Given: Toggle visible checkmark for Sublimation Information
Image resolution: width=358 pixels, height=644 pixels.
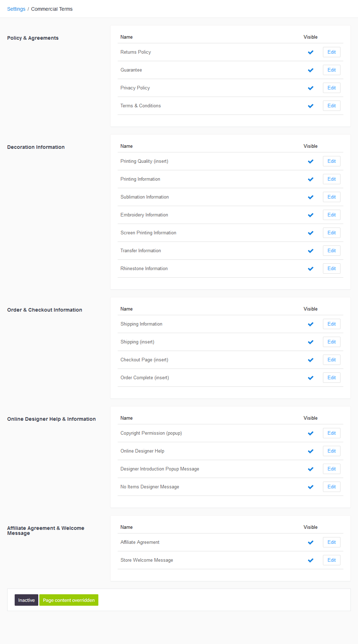Looking at the screenshot, I should [x=310, y=197].
